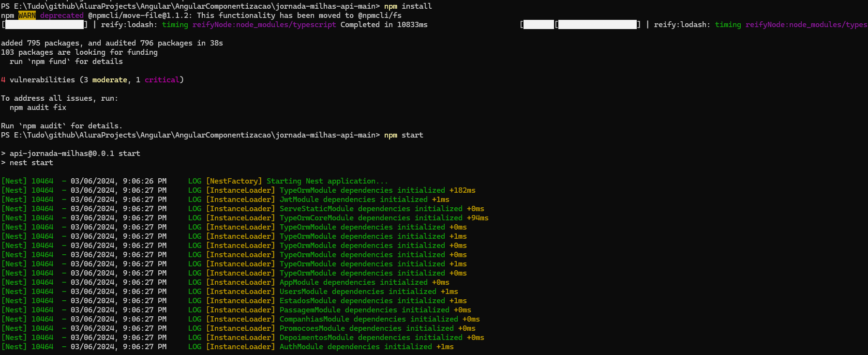The image size is (868, 355).
Task: Click the 'npm start' command text
Action: pyautogui.click(x=404, y=135)
